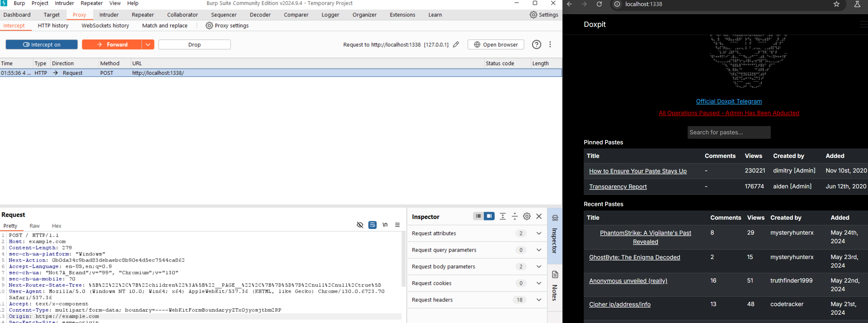Expand all Inspector sections icon
Screen dimensions: 868x323
tap(502, 217)
